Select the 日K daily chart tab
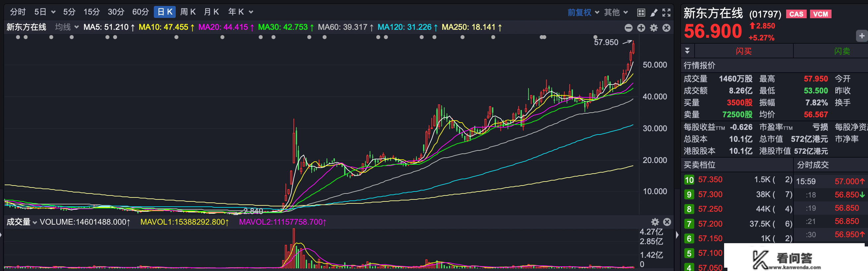Screen dimensions: 868x271 click(x=165, y=12)
